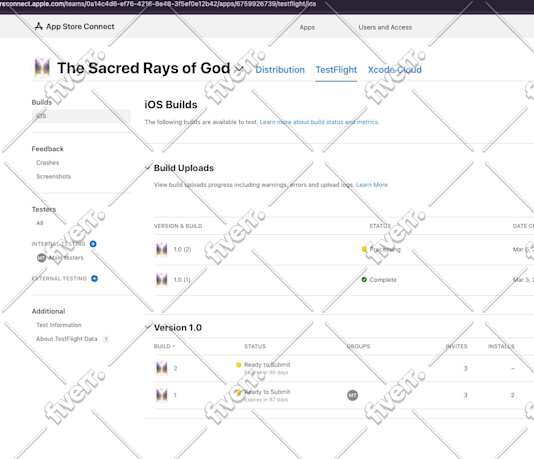Click the app thumbnail for upload 1.0 (2)

(162, 250)
